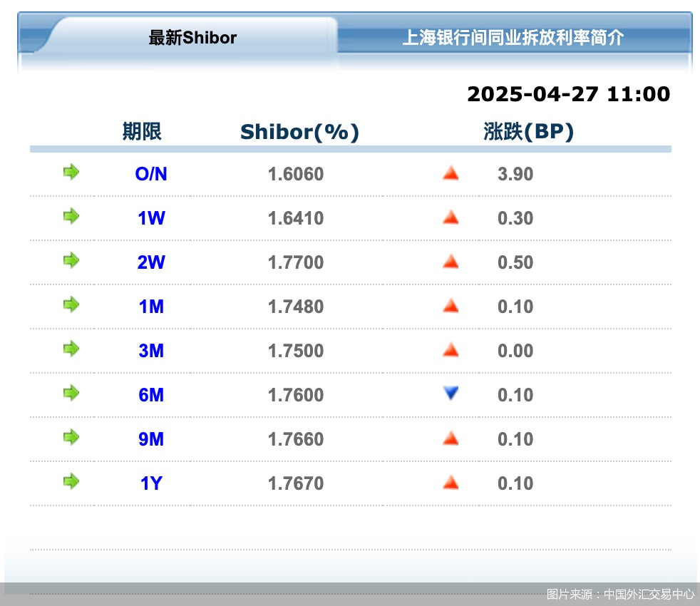
Task: Click the 3M change value 0.00
Action: (515, 351)
